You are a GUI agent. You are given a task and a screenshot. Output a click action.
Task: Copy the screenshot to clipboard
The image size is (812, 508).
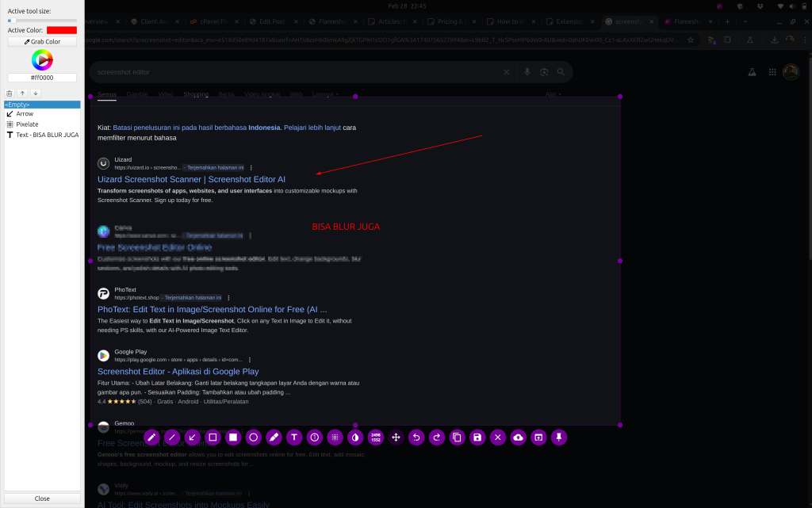(457, 437)
